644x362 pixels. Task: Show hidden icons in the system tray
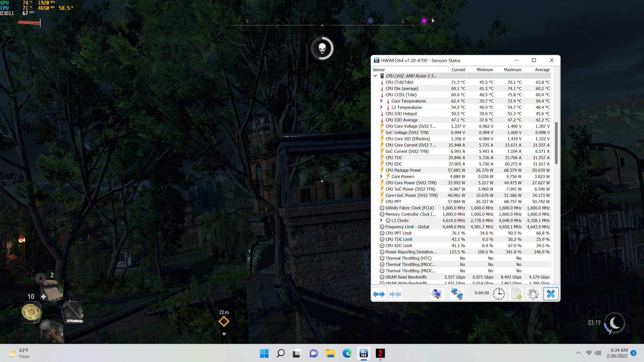[578, 353]
